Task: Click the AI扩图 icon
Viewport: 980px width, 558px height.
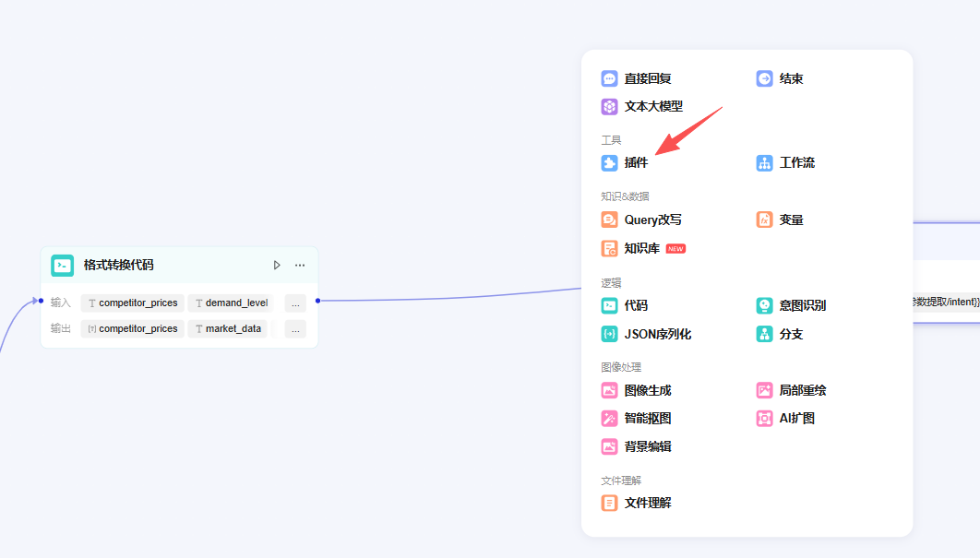Action: pos(764,419)
